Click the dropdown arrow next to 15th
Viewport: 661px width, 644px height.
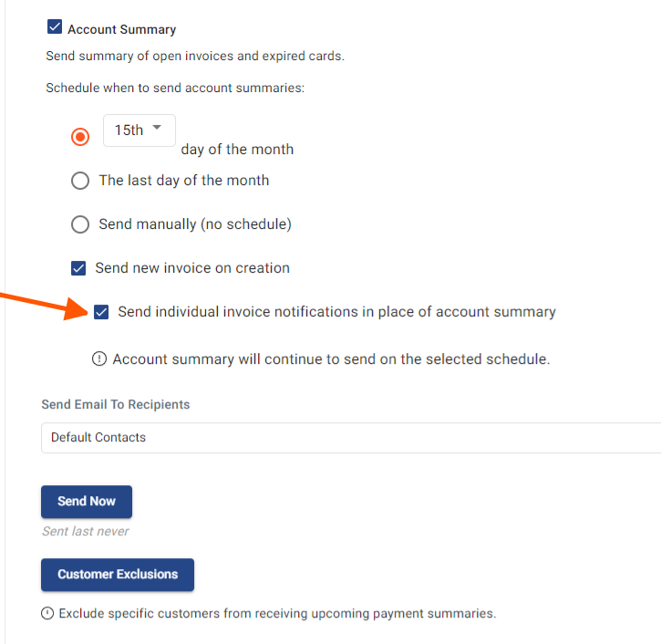(x=157, y=128)
